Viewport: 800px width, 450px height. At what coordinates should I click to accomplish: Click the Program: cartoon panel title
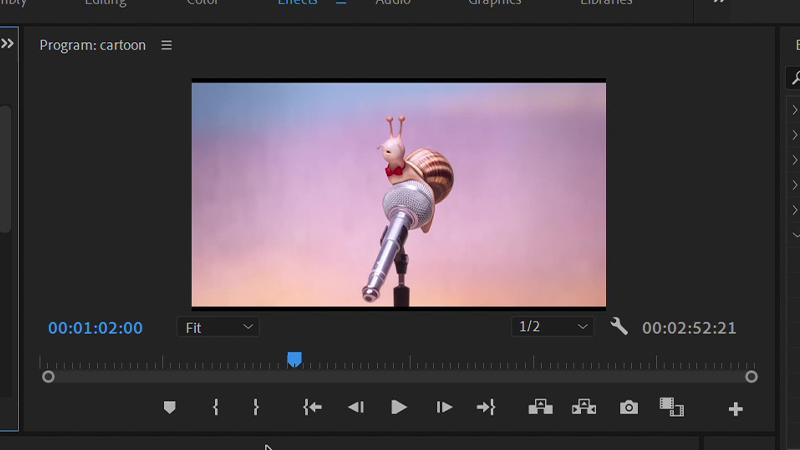pyautogui.click(x=92, y=45)
